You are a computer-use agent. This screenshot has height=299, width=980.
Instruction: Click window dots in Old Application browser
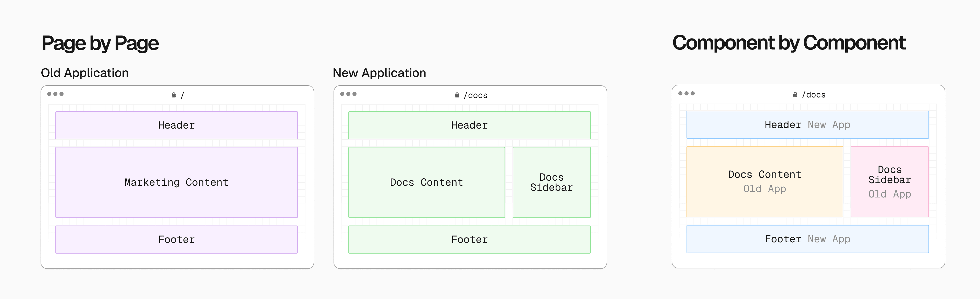click(55, 94)
